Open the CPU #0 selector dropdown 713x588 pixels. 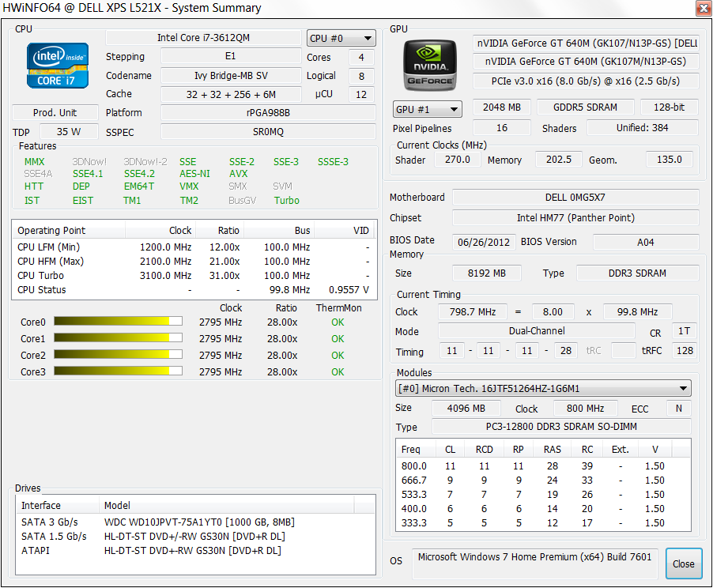tap(341, 38)
